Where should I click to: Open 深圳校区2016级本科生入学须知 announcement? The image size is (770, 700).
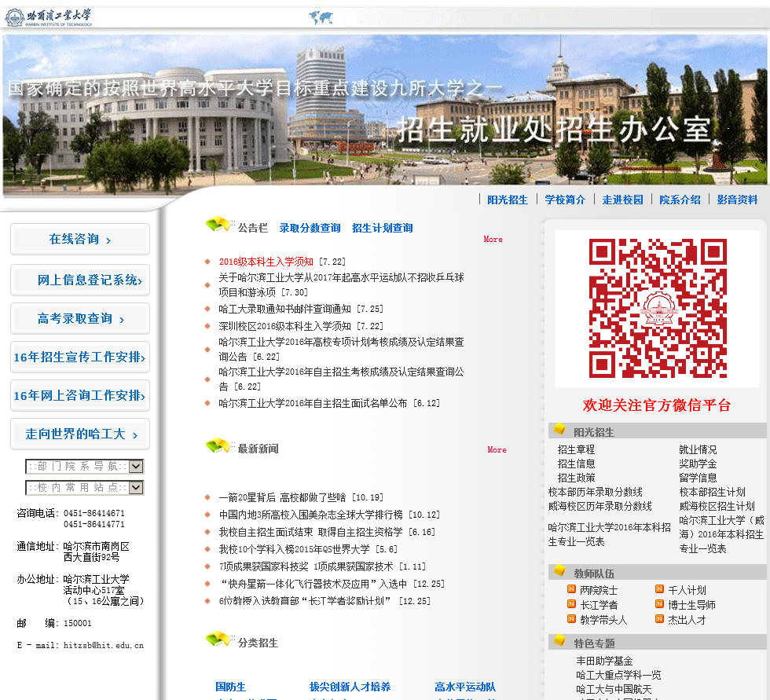284,326
